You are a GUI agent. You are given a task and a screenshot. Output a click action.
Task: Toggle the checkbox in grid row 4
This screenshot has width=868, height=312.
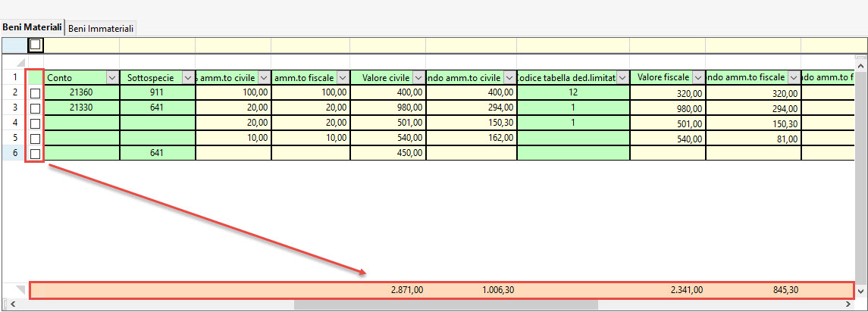(x=36, y=123)
